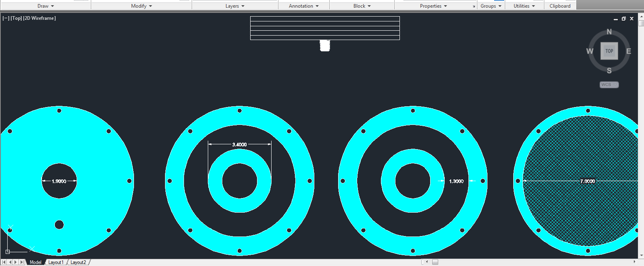
Task: Click the UCS origin icon in viewport
Action: pyautogui.click(x=8, y=251)
